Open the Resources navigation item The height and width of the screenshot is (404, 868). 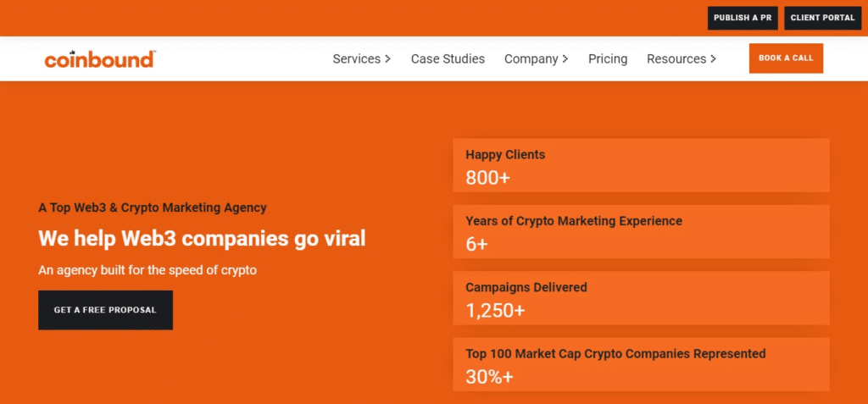point(676,59)
